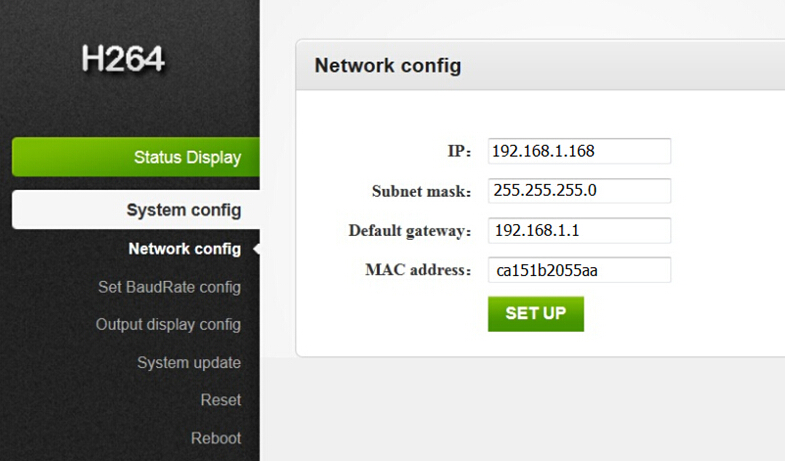Viewport: 785px width, 461px height.
Task: Click the Subnet mask label
Action: click(421, 191)
